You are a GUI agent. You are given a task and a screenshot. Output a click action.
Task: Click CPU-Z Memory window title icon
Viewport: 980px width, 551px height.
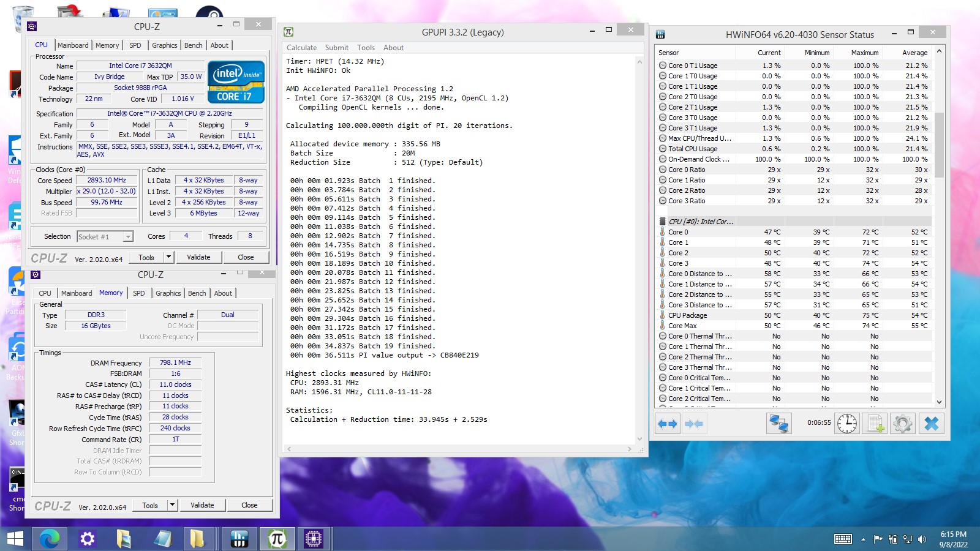[x=36, y=275]
